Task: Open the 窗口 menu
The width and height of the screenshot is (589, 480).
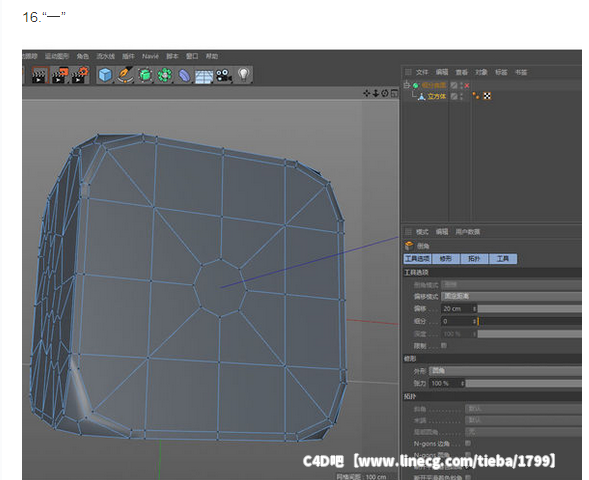Action: (x=192, y=56)
